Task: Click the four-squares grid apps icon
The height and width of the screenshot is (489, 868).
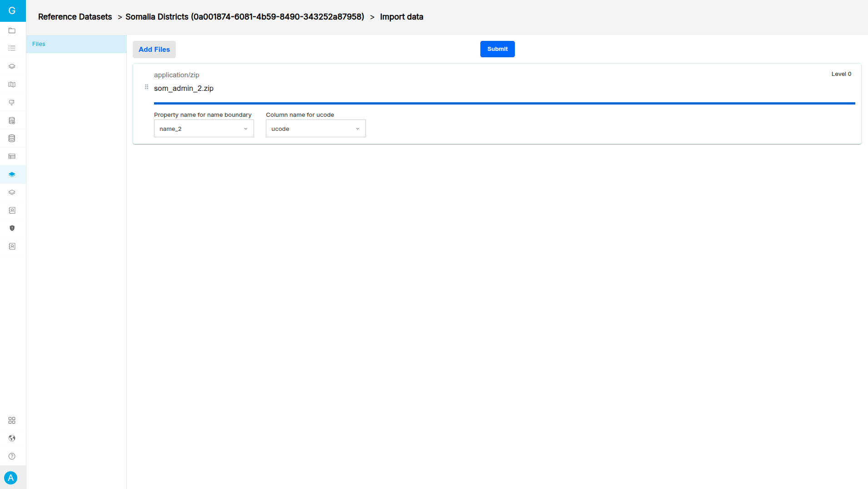Action: [x=12, y=420]
